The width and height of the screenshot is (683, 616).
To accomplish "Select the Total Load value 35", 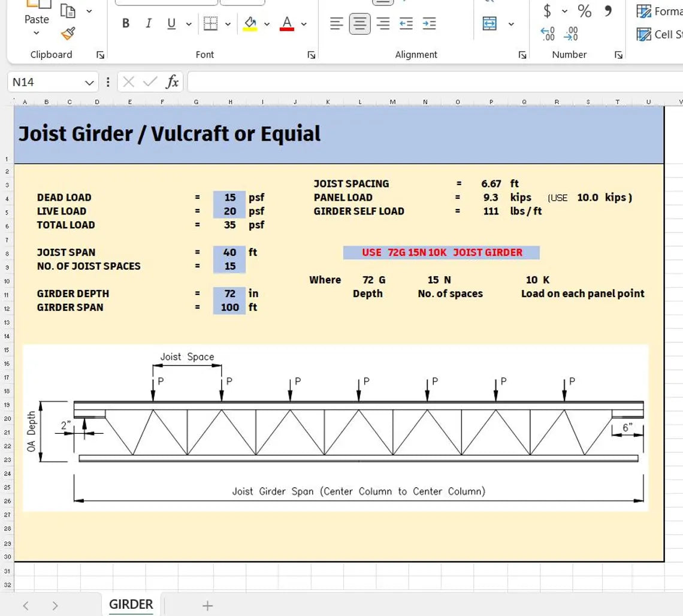I will tap(229, 225).
